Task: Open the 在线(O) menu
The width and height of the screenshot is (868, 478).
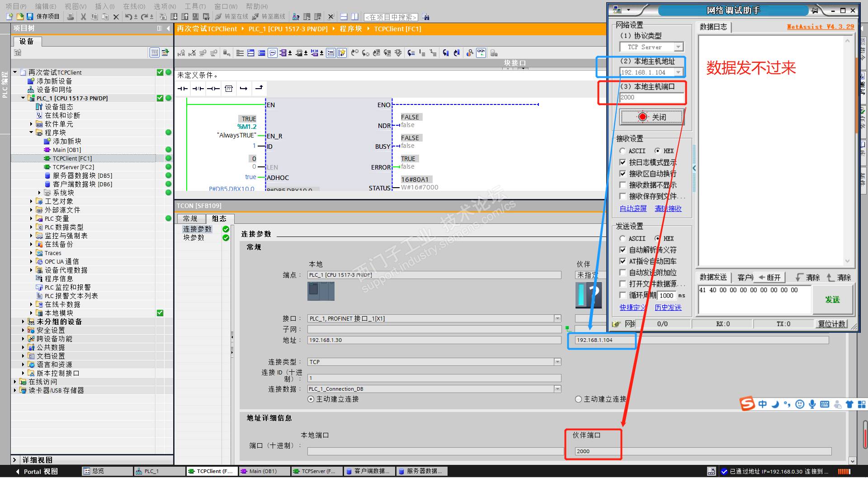Action: click(134, 6)
